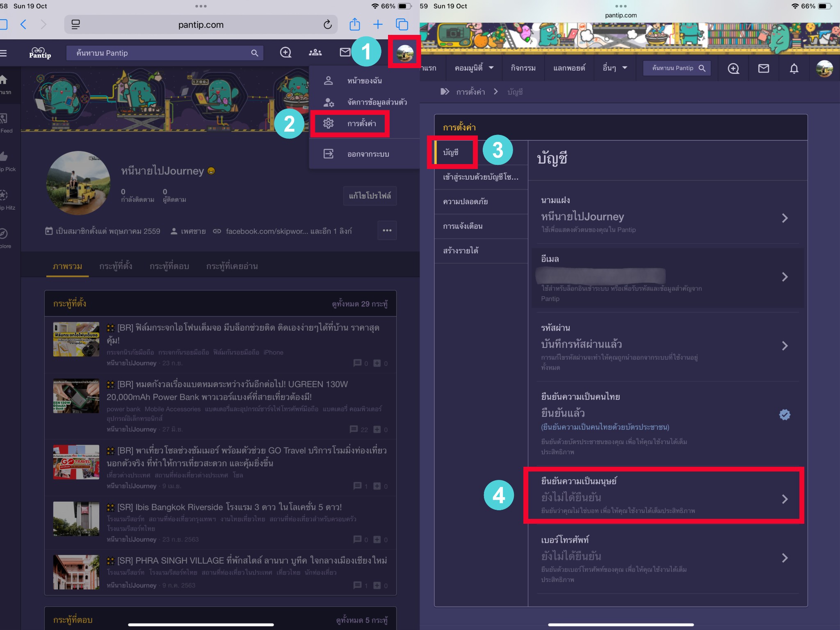Click profile avatar in left top bar
The image size is (840, 630).
point(405,53)
